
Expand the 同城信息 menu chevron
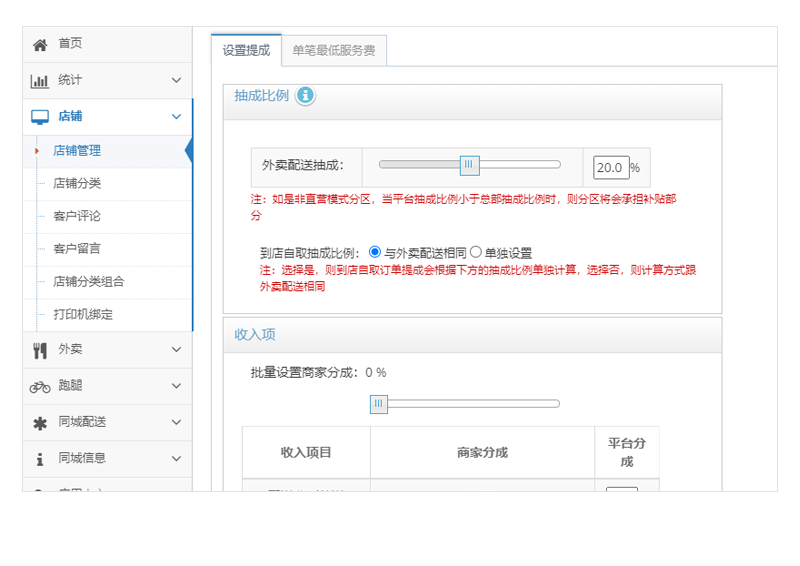[x=176, y=458]
